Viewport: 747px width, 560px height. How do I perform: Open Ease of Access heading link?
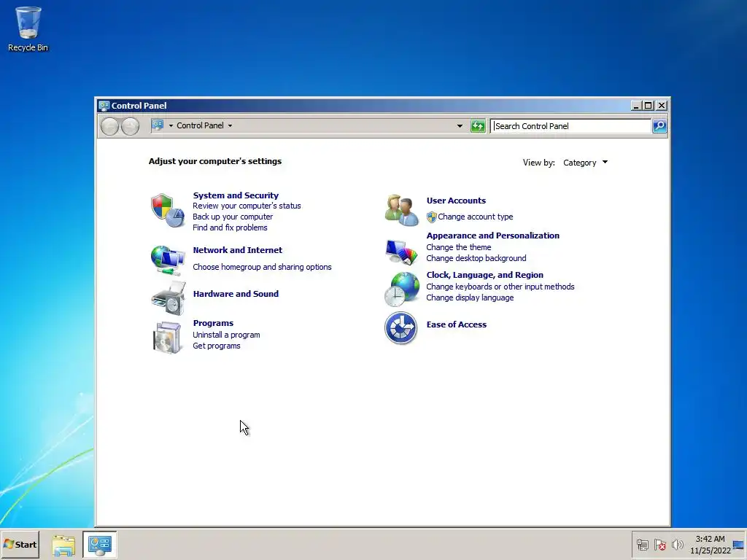coord(457,324)
